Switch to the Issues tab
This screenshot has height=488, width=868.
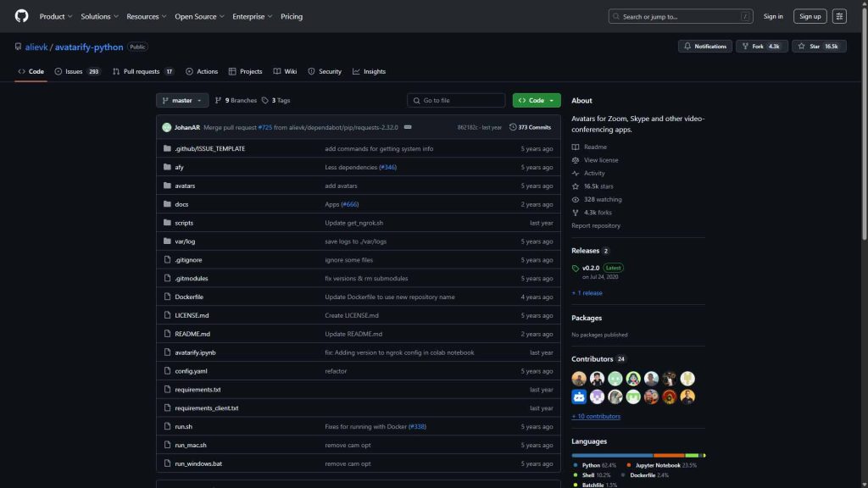[77, 71]
